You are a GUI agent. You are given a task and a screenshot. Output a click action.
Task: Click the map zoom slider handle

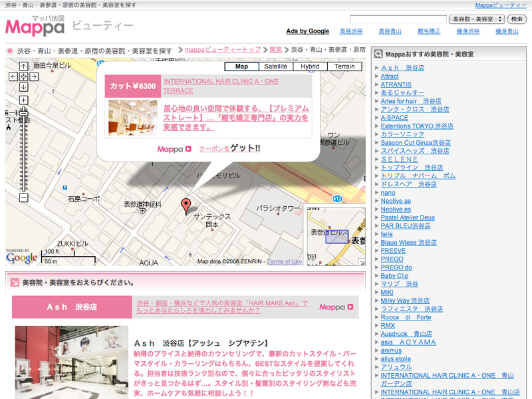[x=23, y=113]
